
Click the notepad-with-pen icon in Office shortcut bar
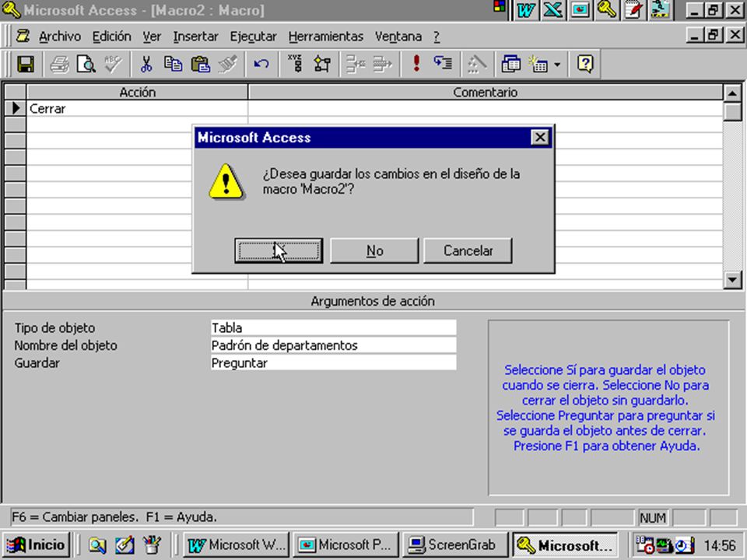coord(633,10)
